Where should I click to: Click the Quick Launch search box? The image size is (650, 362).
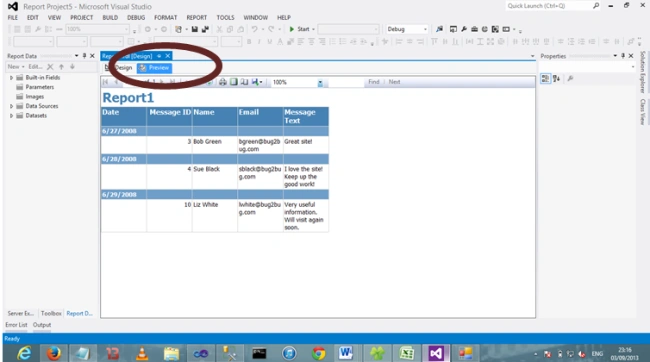click(x=553, y=6)
